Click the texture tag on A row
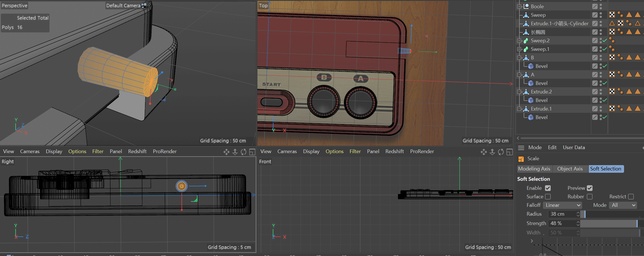Screen dimensions: 644x256 tap(620, 74)
